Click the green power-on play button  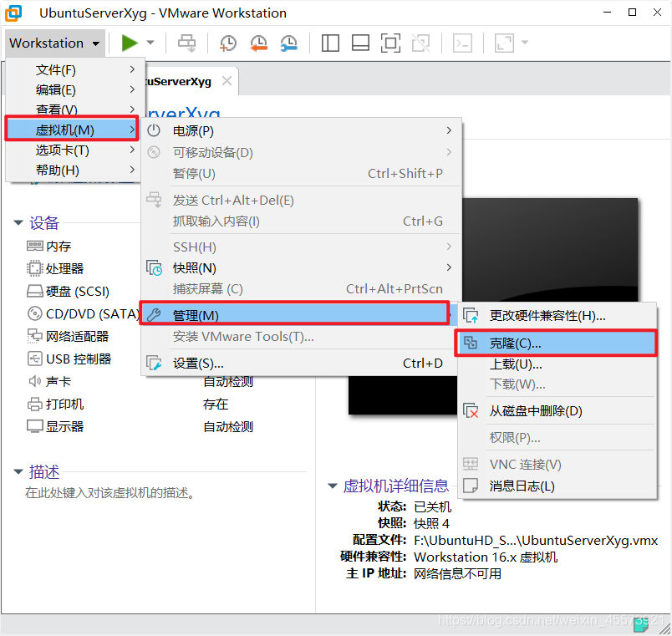point(129,43)
